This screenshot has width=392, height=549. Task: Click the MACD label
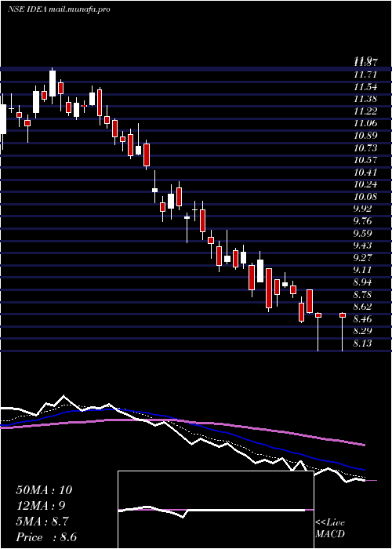click(330, 534)
